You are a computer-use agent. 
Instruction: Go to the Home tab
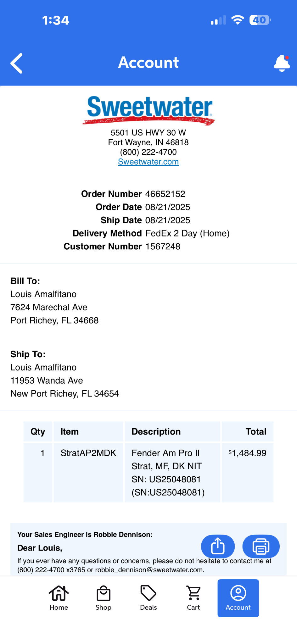[59, 598]
